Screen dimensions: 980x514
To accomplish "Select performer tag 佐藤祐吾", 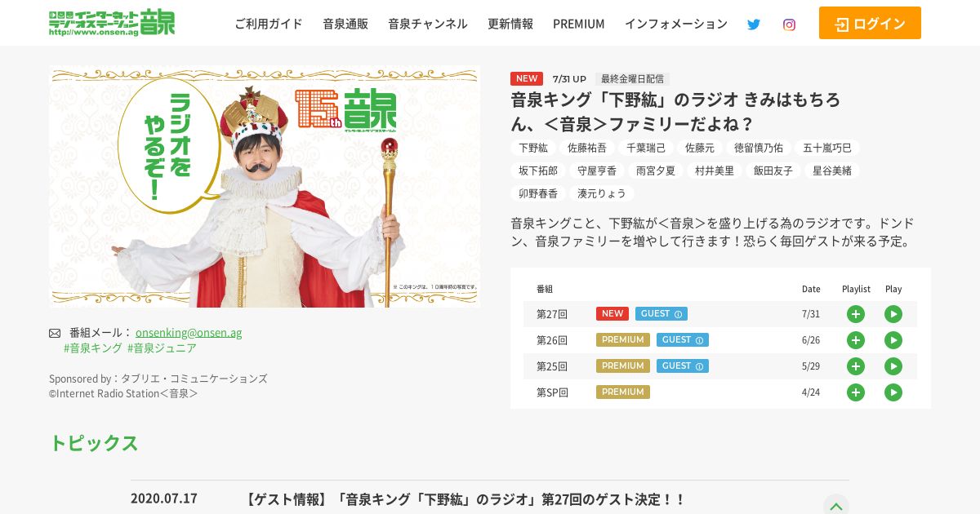I will [x=587, y=148].
